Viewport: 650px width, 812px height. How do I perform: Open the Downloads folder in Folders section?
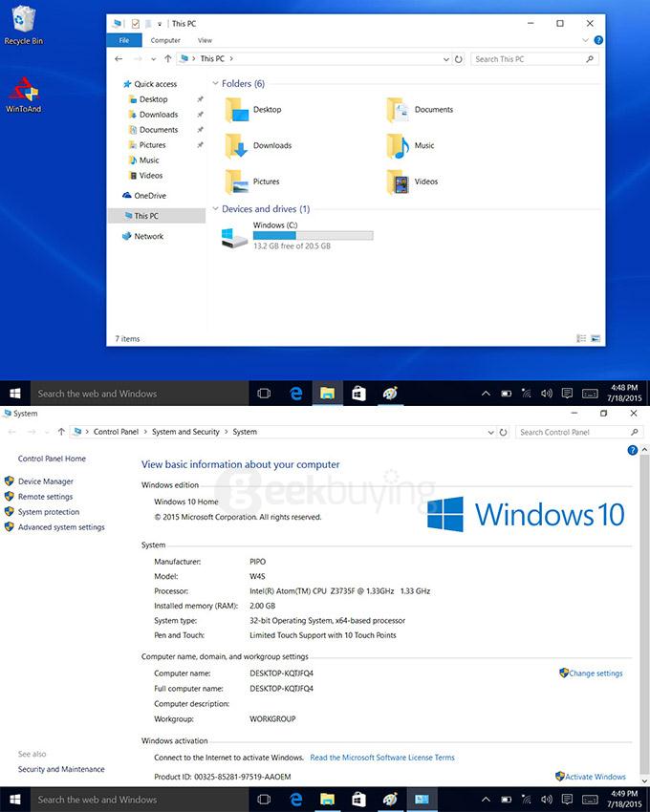coord(258,145)
